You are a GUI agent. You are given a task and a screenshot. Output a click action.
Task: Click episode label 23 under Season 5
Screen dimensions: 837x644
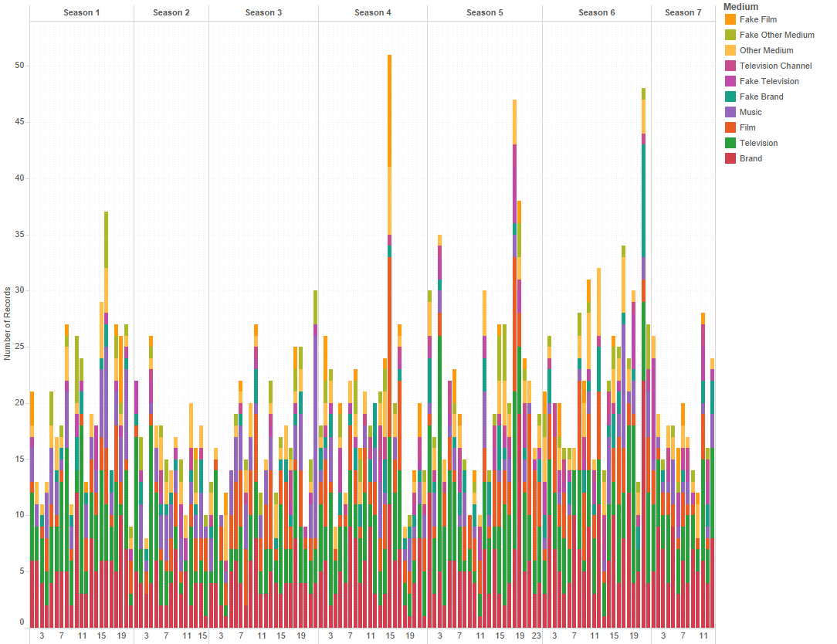[x=537, y=636]
